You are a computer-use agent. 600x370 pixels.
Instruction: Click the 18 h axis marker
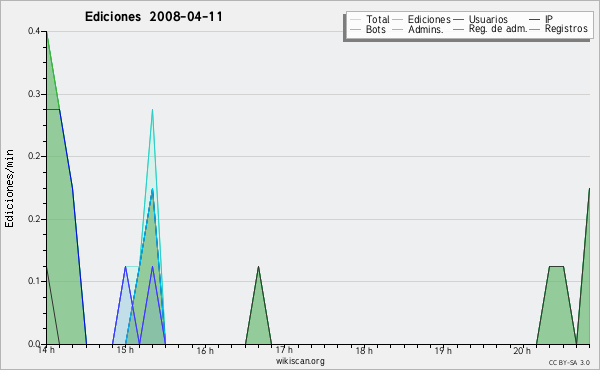[364, 351]
